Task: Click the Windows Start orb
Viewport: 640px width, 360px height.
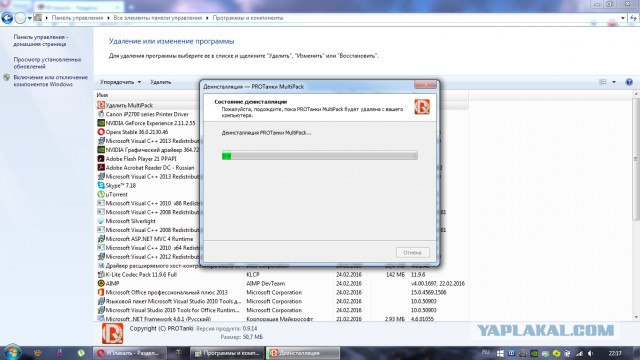Action: coord(12,352)
